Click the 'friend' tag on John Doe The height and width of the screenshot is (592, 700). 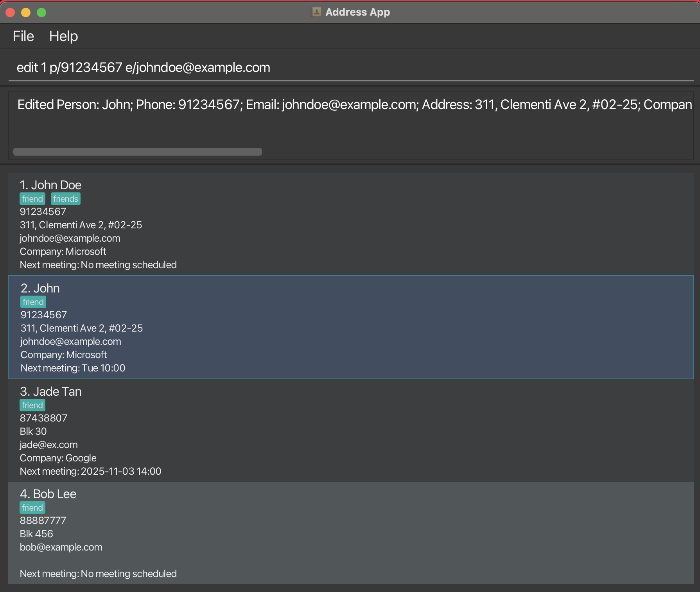coord(32,198)
